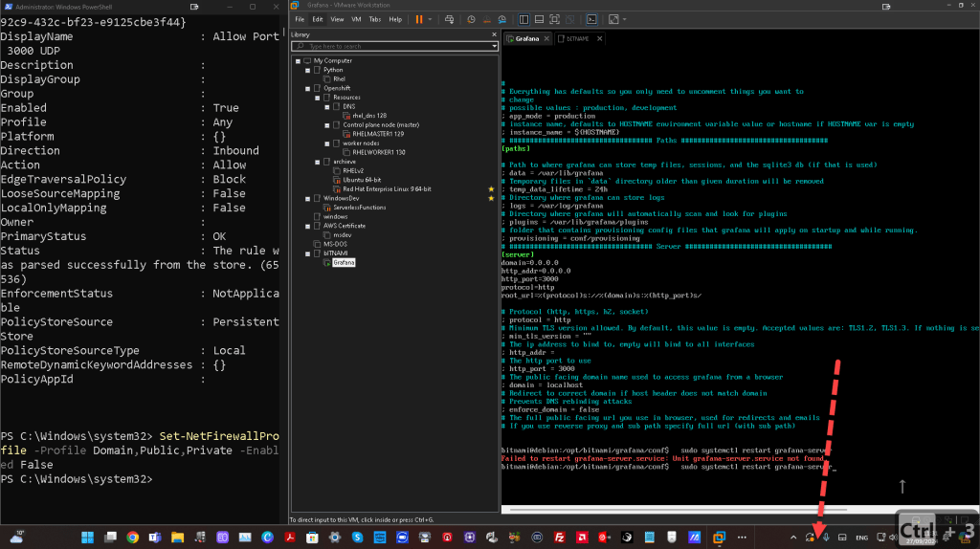Open the Edit menu in VMware
Image resolution: width=980 pixels, height=549 pixels.
(318, 19)
